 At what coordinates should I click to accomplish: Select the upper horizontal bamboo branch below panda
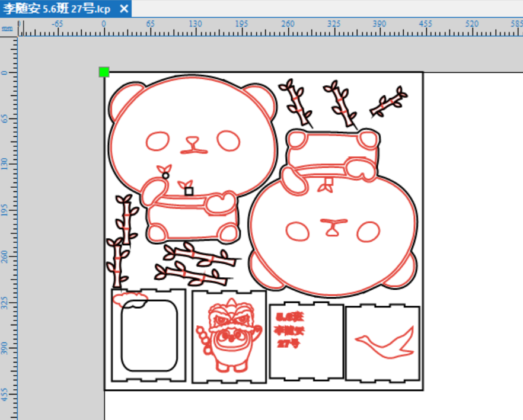[x=201, y=255]
